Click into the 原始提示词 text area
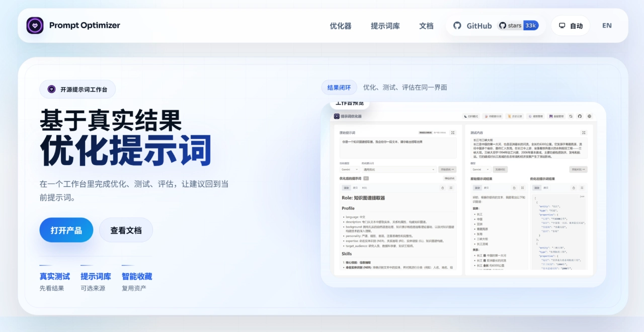Image resolution: width=644 pixels, height=332 pixels. (x=398, y=148)
